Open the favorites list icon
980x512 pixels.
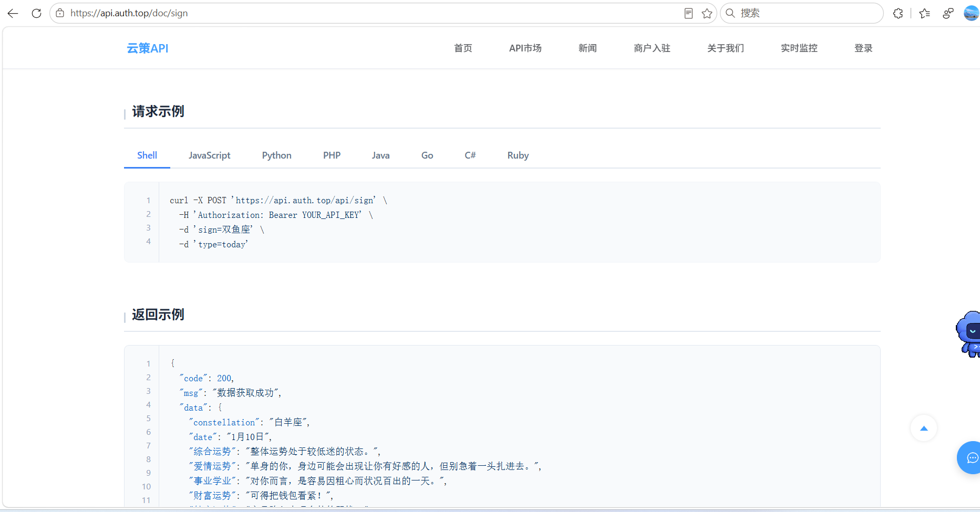point(925,14)
